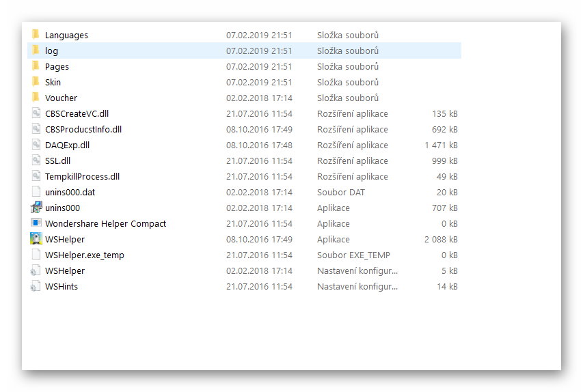Click Rozšíření aplikace type of SSL.dll
The width and height of the screenshot is (583, 392).
[x=353, y=161]
